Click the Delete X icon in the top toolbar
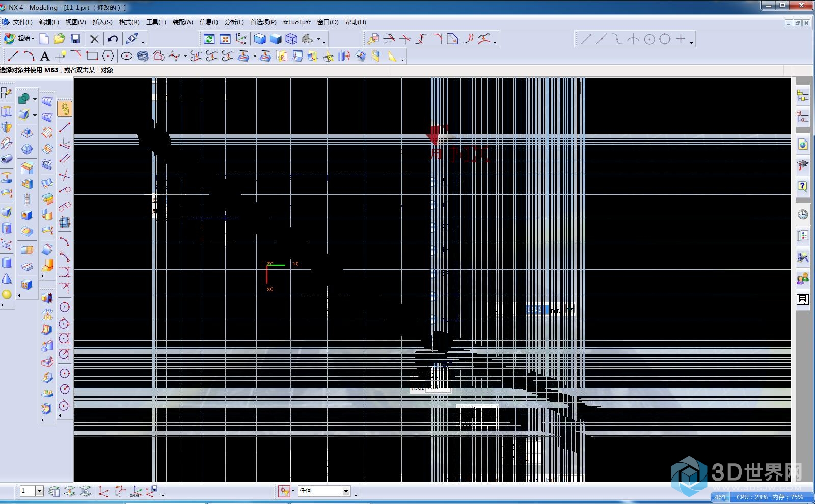Viewport: 815px width, 504px height. [94, 39]
